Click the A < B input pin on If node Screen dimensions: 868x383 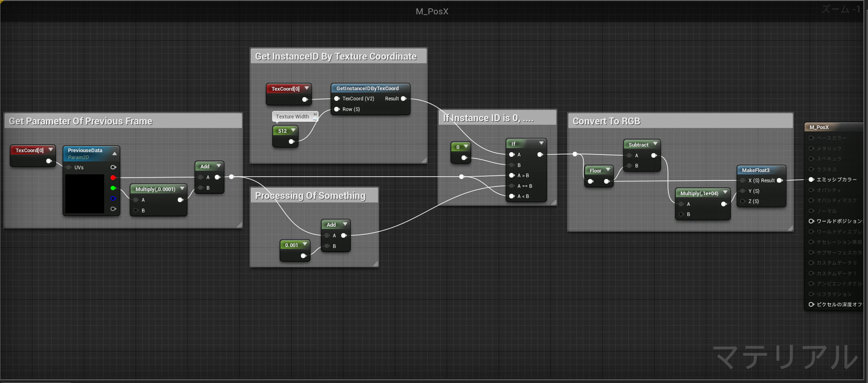pos(512,196)
